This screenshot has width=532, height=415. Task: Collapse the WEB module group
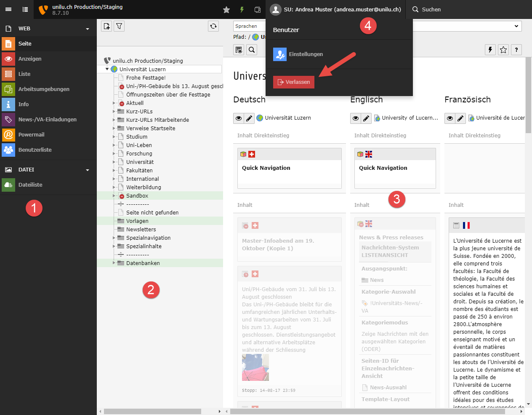[88, 29]
